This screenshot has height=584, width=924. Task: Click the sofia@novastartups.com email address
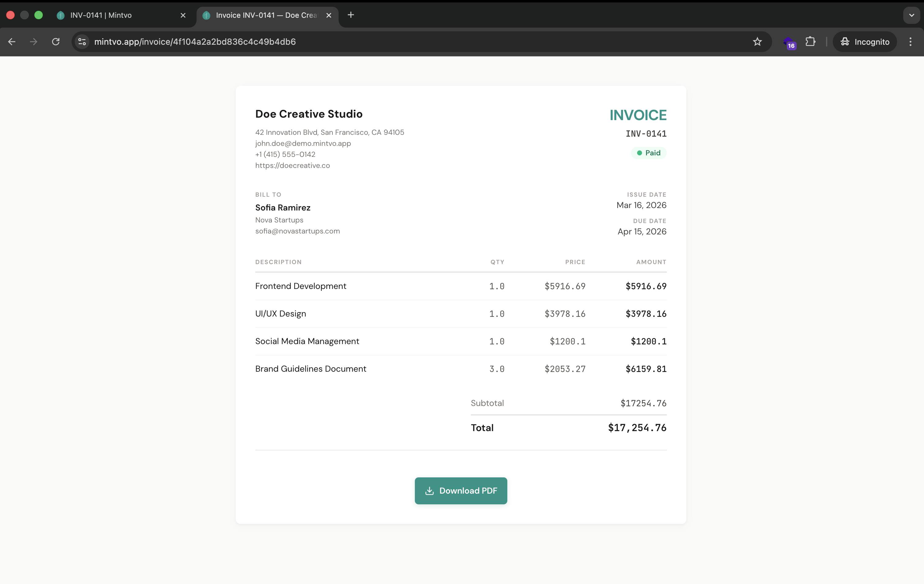297,231
